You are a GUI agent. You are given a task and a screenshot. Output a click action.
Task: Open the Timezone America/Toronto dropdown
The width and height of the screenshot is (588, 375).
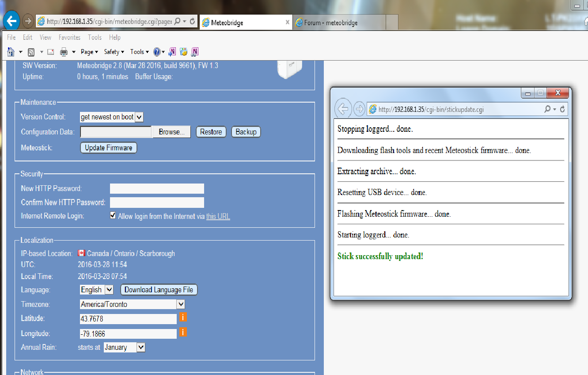[x=180, y=304]
